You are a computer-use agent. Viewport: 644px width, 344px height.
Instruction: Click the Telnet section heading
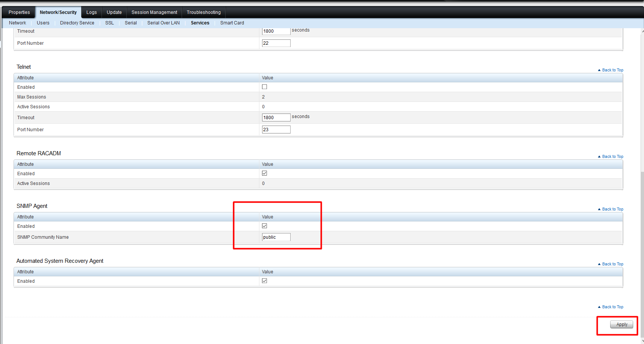click(24, 67)
